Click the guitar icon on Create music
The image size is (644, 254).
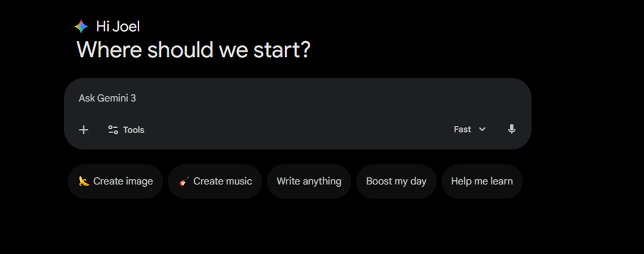click(x=184, y=181)
